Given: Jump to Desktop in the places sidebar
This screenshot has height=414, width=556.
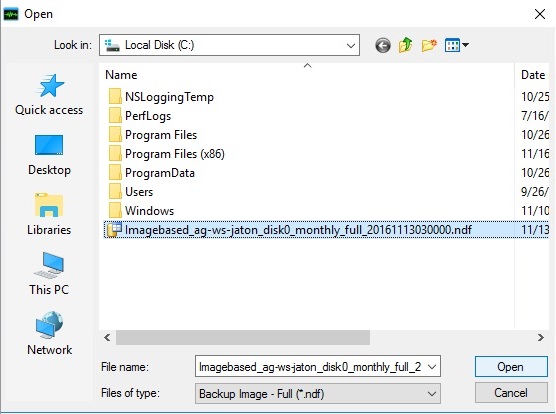Looking at the screenshot, I should tap(49, 155).
